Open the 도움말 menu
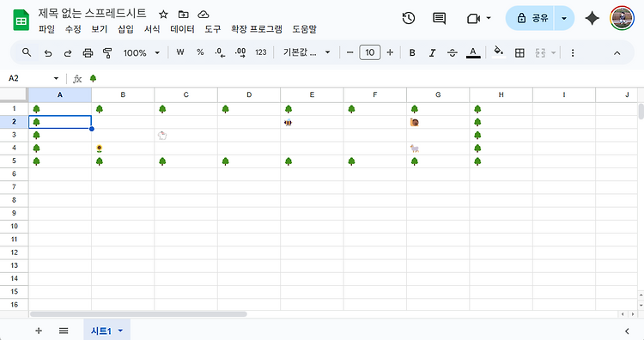The image size is (644, 340). tap(304, 29)
